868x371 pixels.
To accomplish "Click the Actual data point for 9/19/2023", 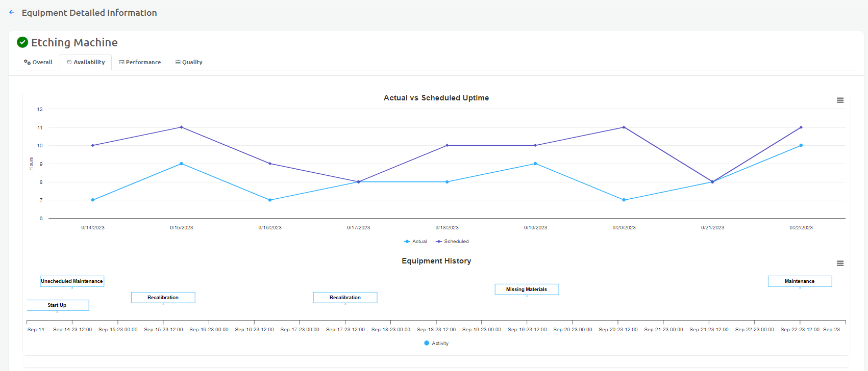I will click(x=535, y=164).
